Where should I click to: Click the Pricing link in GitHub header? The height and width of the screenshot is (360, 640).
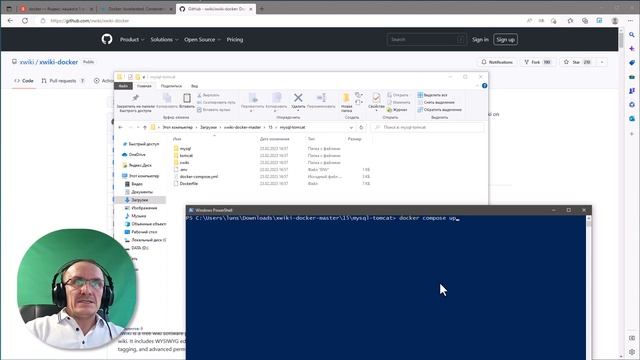coord(235,40)
